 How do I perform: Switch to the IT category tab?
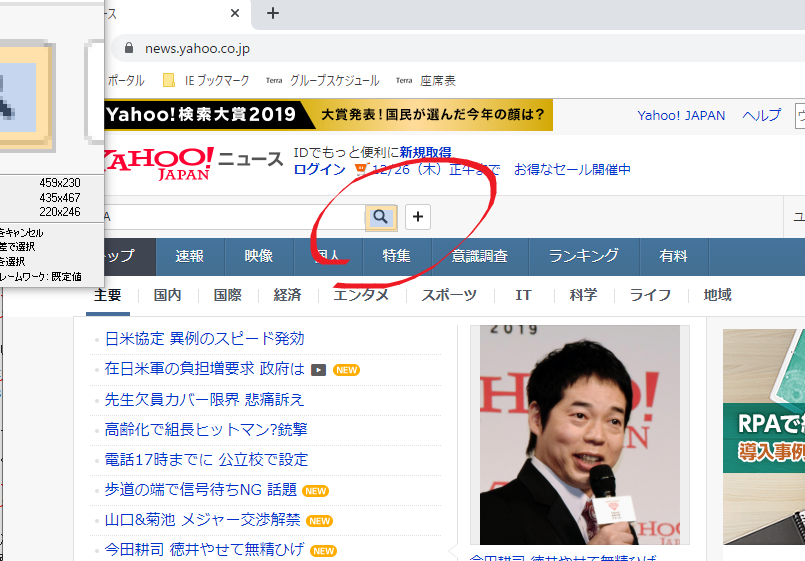pyautogui.click(x=523, y=295)
